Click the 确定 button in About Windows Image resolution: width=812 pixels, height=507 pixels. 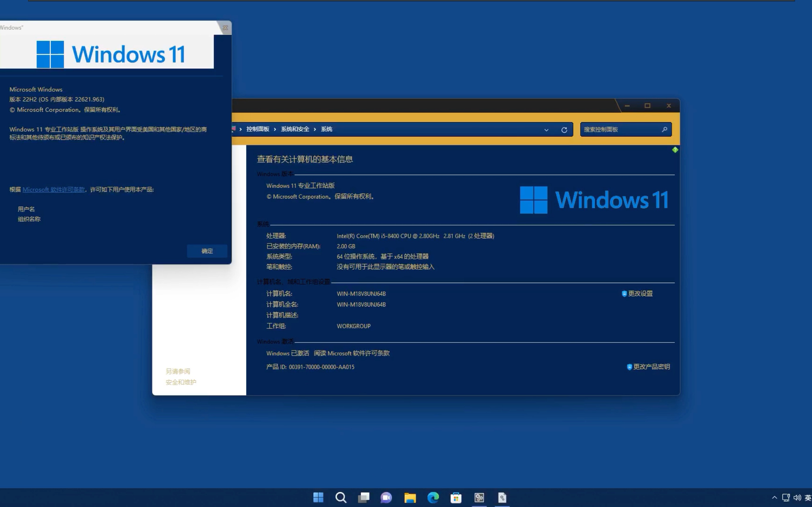[x=207, y=251]
